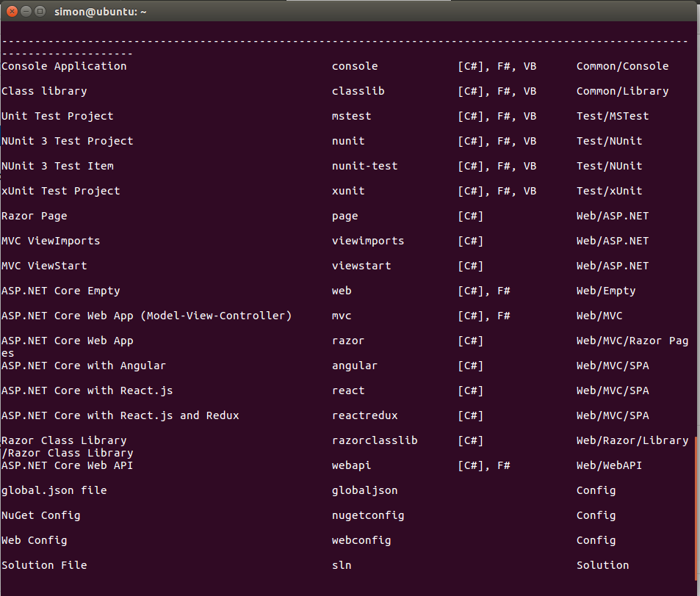This screenshot has height=596, width=700.
Task: Click the tag 'Web/Empty'
Action: [606, 291]
